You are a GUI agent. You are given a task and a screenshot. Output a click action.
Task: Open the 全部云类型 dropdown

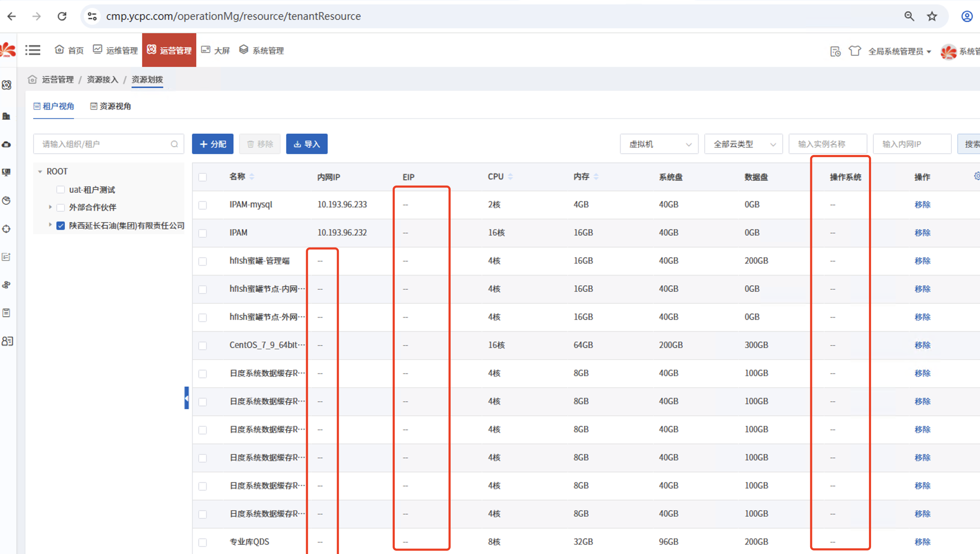(743, 144)
